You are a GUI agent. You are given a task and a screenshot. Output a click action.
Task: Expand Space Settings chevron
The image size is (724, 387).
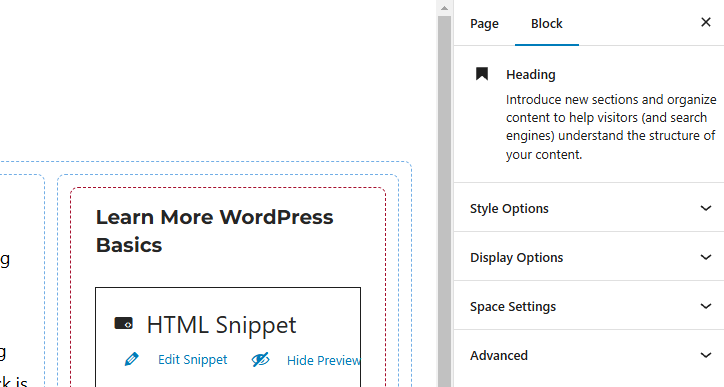[706, 306]
